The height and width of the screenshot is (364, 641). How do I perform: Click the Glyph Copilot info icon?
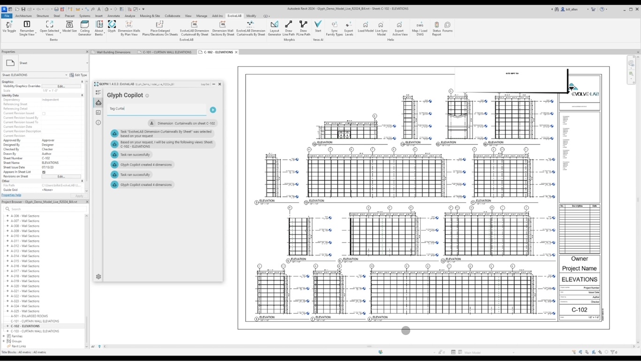pyautogui.click(x=147, y=96)
